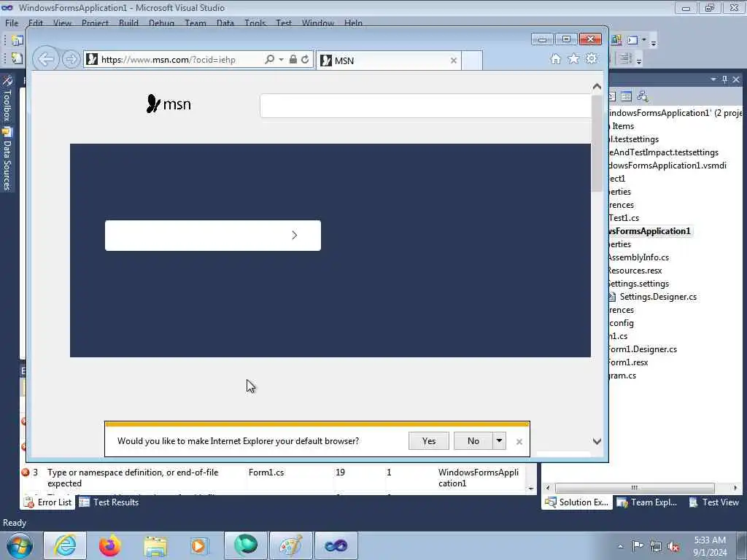Screen dimensions: 747x560
Task: Select Form1.Designer.cs in Solution Explorer
Action: coord(643,349)
